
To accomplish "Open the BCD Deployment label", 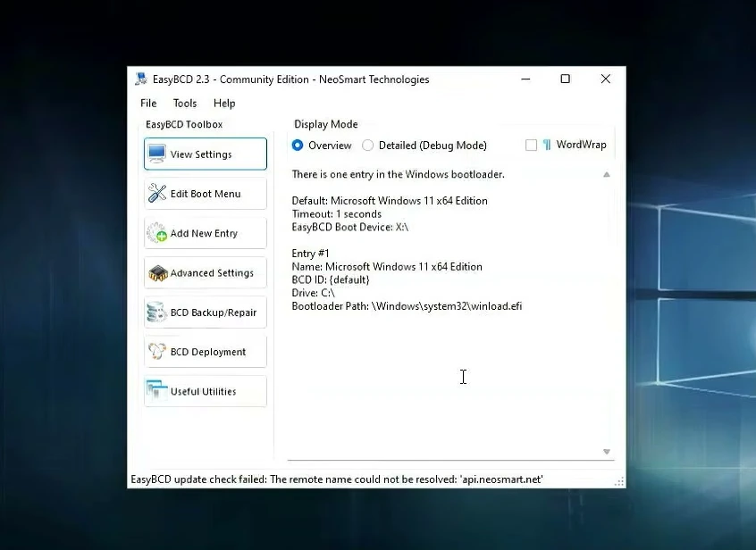I will 208,352.
